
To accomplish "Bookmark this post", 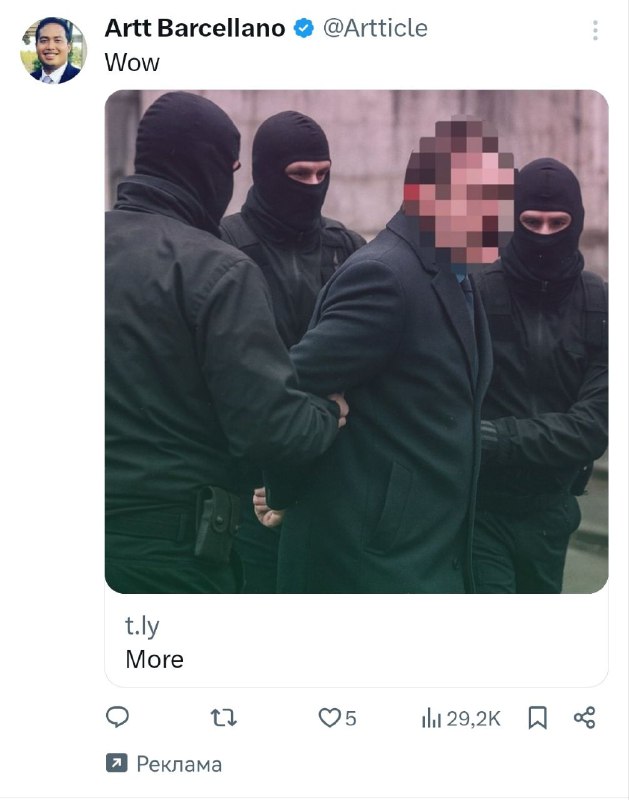I will click(538, 718).
